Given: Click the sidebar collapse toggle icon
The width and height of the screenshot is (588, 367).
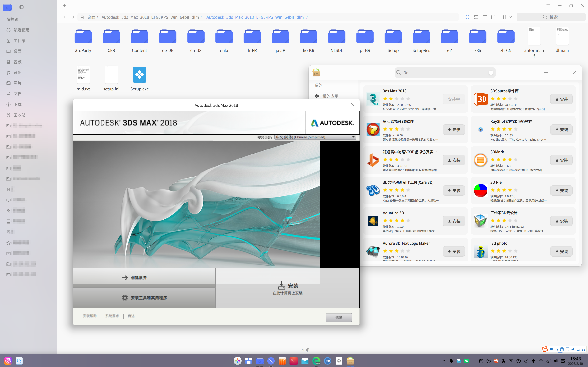Looking at the screenshot, I should click(x=21, y=7).
